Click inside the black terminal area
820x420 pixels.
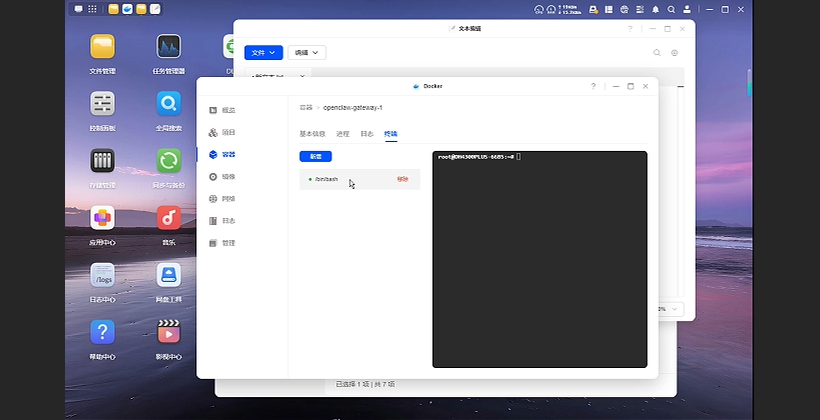point(539,260)
